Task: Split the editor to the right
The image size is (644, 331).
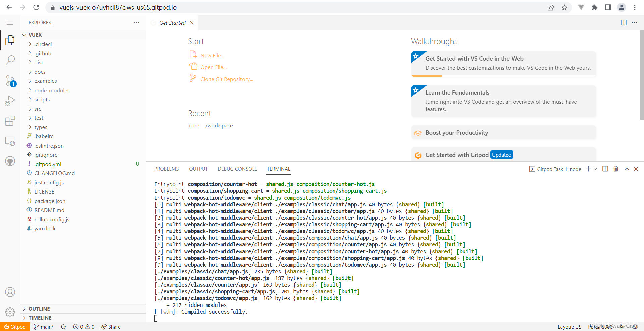Action: point(624,23)
